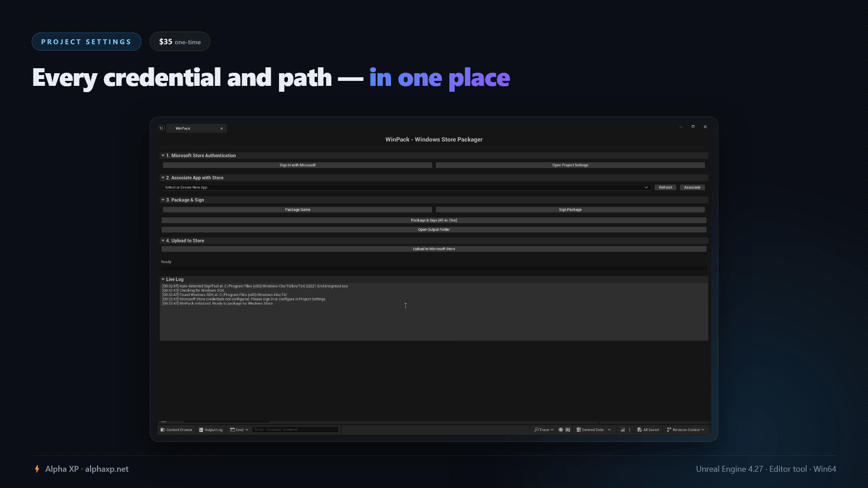Click Upload to Microsoft Store
Viewport: 868px width, 488px height.
pos(434,249)
